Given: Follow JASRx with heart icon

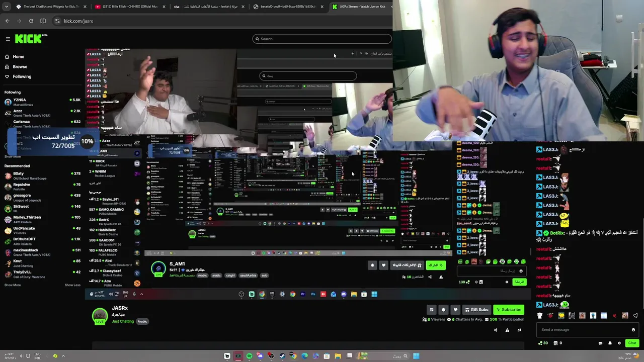Looking at the screenshot, I should click(455, 310).
